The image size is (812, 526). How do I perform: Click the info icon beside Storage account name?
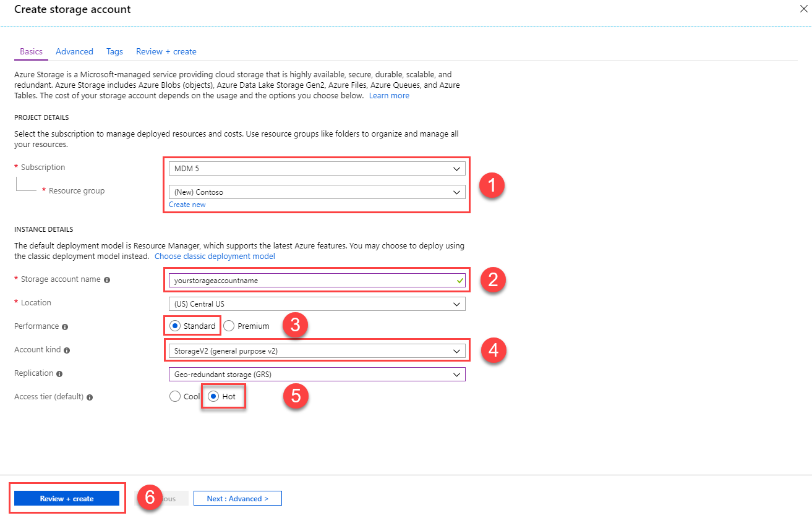point(108,279)
